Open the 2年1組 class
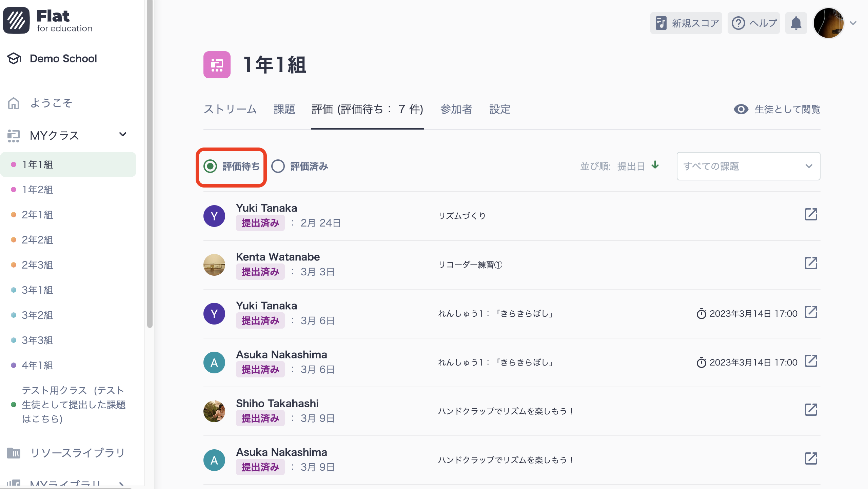Viewport: 868px width, 489px height. [37, 215]
